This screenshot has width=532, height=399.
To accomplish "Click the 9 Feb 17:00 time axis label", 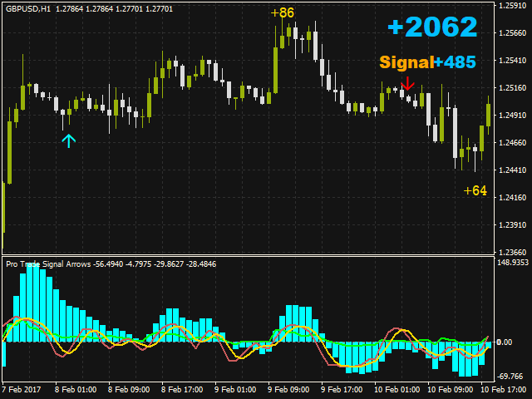I will click(342, 389).
